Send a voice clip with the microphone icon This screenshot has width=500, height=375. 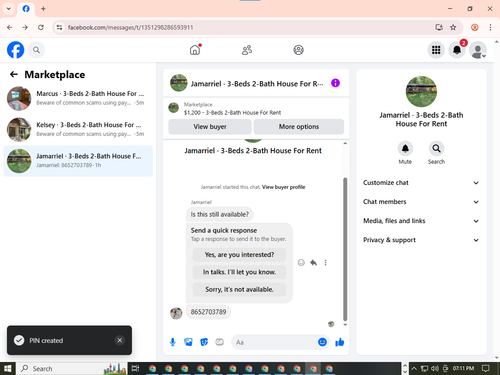173,342
